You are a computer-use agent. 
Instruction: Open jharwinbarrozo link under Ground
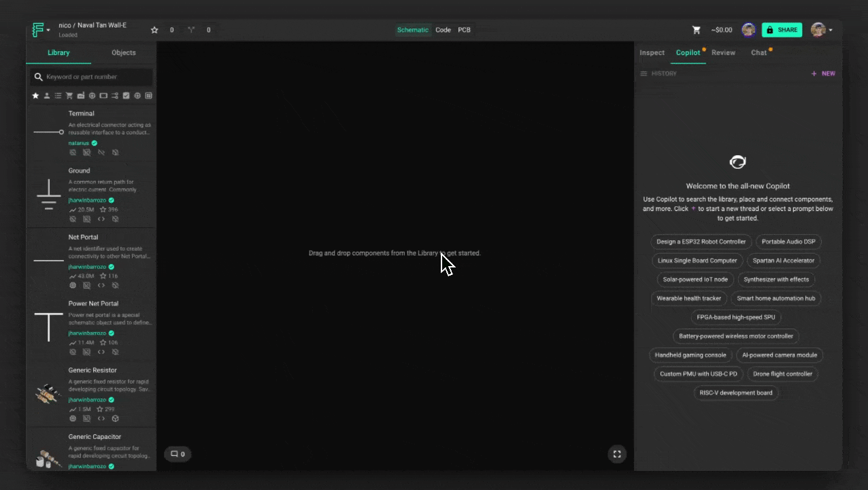[87, 201]
